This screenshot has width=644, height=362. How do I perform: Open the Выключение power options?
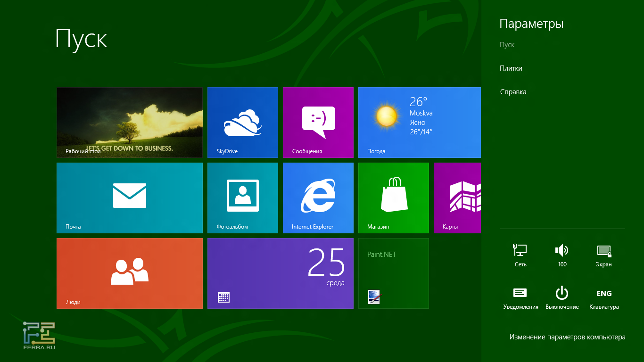[562, 298]
